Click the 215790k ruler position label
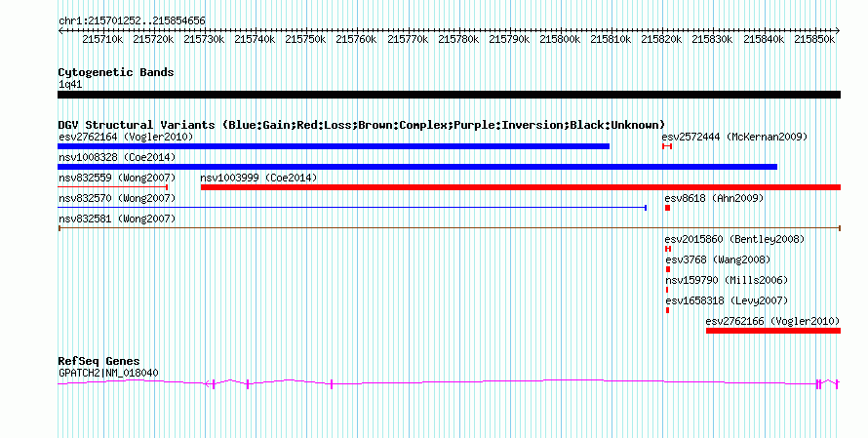This screenshot has width=868, height=438. tap(509, 39)
